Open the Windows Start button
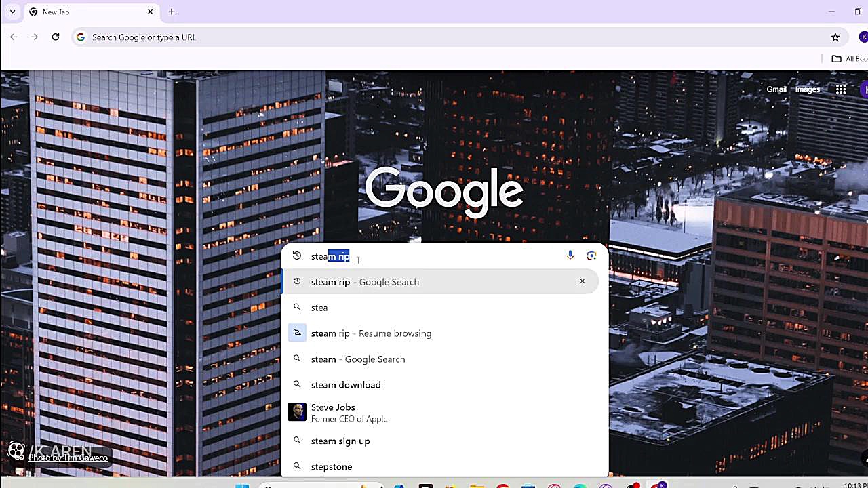868x488 pixels. 241,485
